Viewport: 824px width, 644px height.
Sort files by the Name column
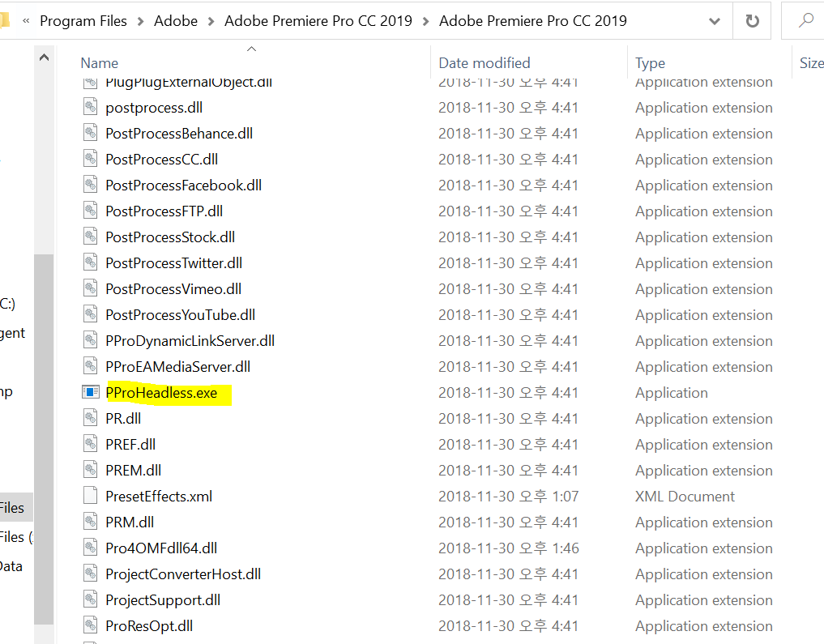[x=100, y=63]
